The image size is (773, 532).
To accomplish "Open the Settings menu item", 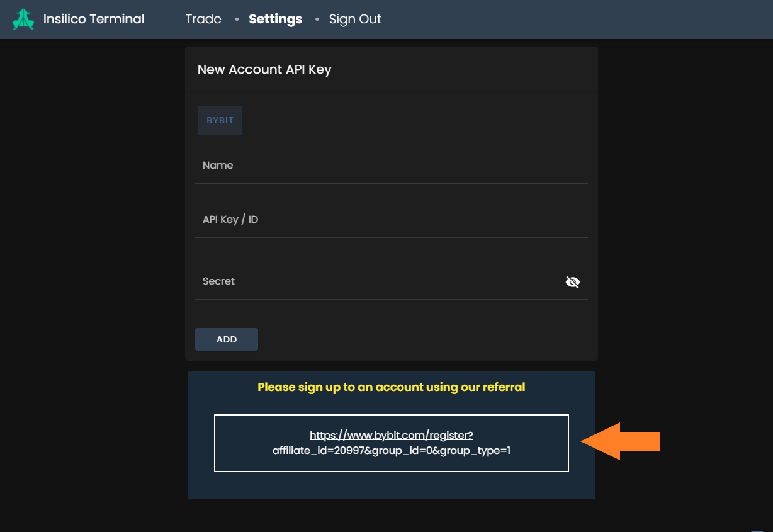I will (276, 19).
